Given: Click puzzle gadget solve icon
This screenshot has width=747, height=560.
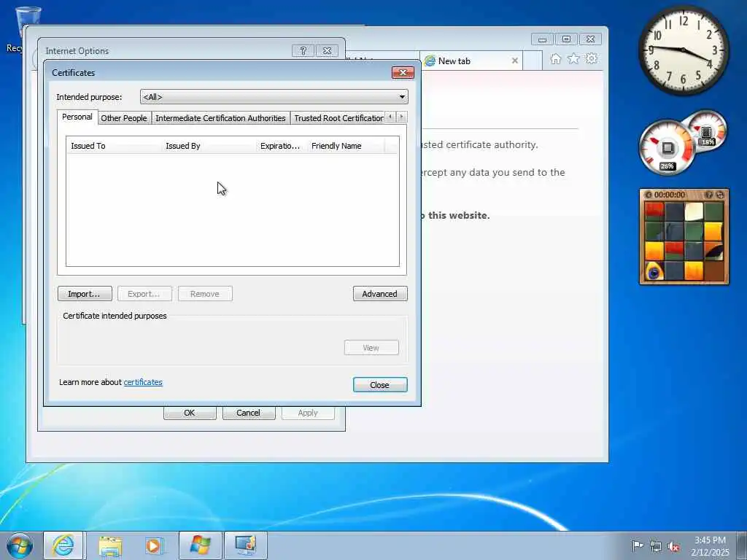Looking at the screenshot, I should (x=720, y=195).
